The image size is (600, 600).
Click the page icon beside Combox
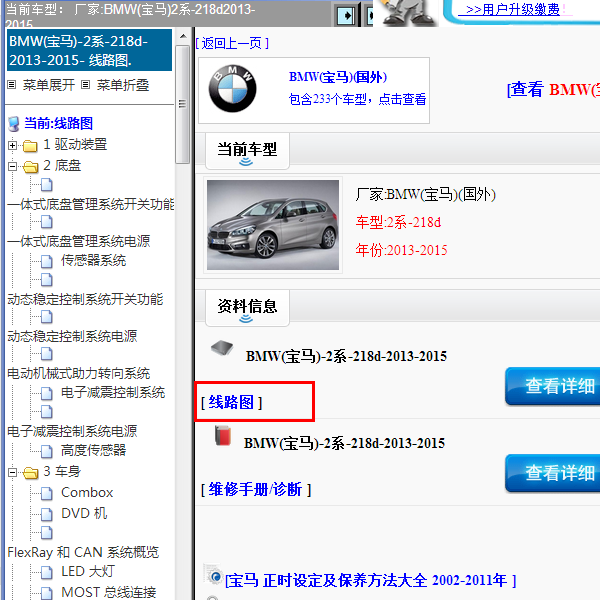[46, 493]
